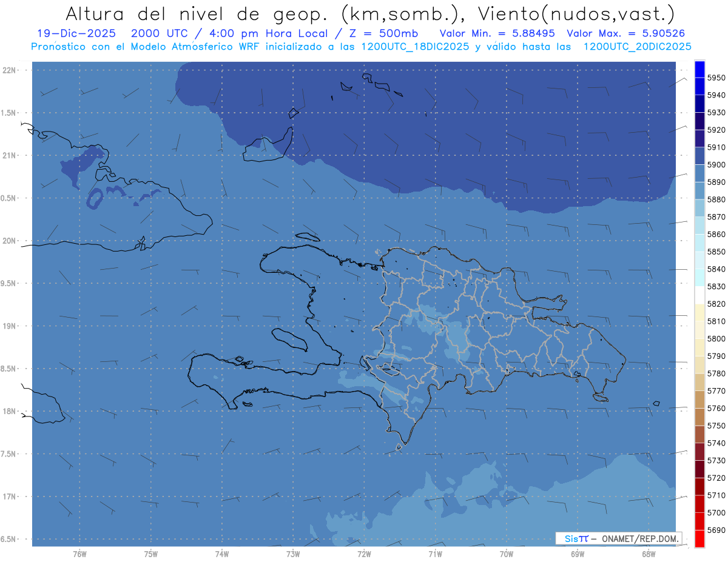
Task: Click the 70W longitude tick label
Action: point(507,554)
